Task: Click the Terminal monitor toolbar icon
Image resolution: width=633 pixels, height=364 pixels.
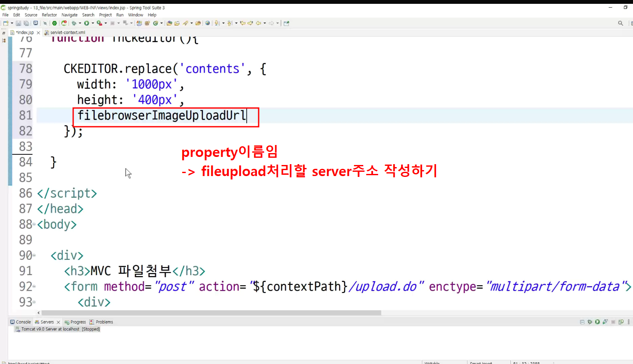Action: tap(36, 23)
